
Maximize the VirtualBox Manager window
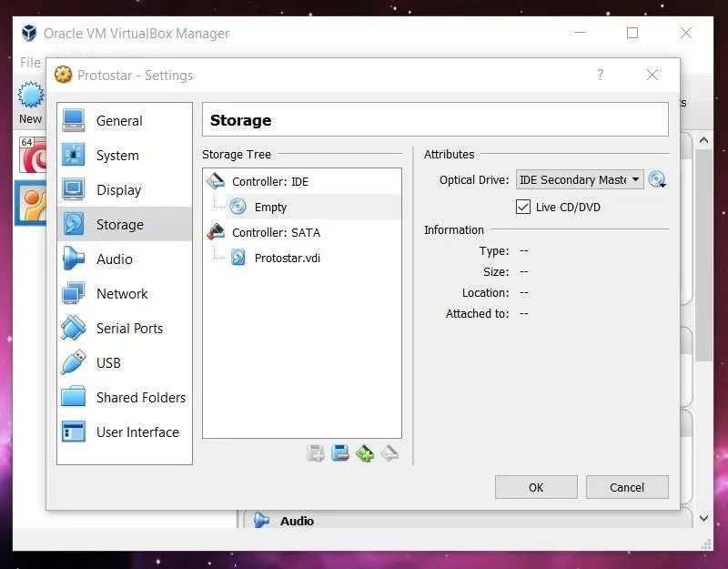coord(632,33)
